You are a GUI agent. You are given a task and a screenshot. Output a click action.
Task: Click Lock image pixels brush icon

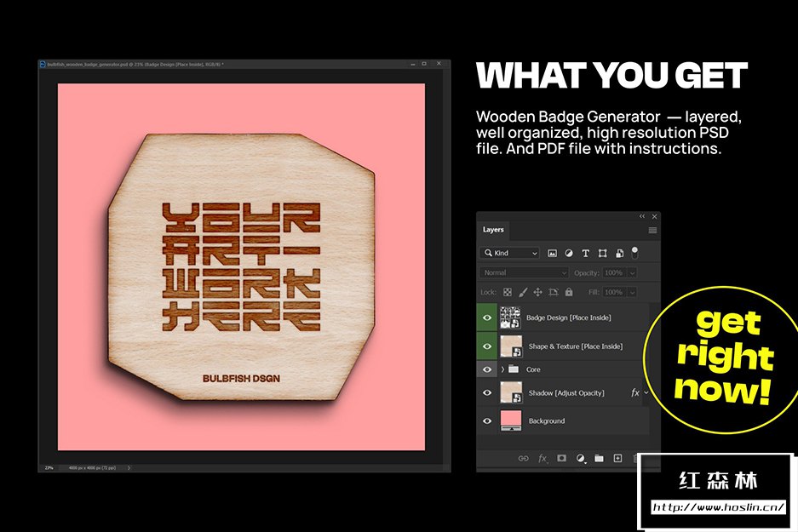click(x=523, y=293)
